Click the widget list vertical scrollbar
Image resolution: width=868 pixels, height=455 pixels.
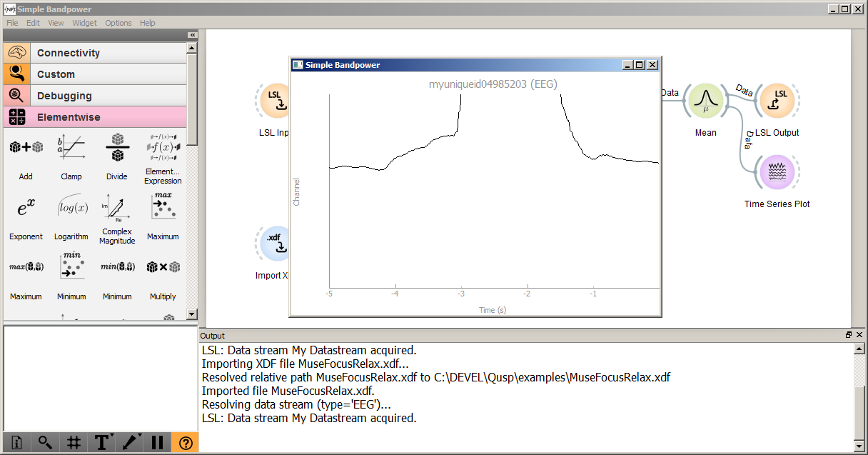point(191,179)
